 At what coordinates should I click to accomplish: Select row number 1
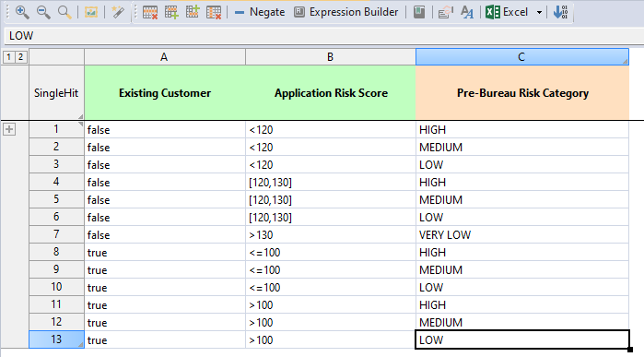[56, 129]
